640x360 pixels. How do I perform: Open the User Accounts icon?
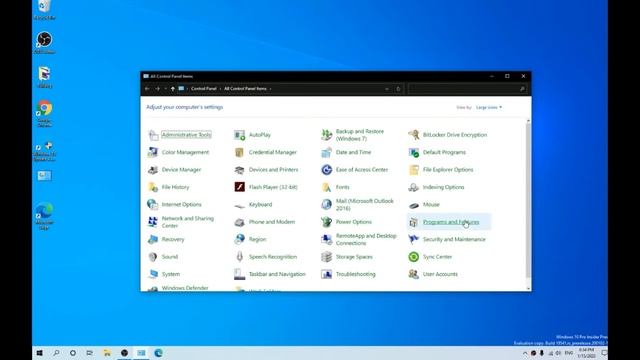coord(413,274)
